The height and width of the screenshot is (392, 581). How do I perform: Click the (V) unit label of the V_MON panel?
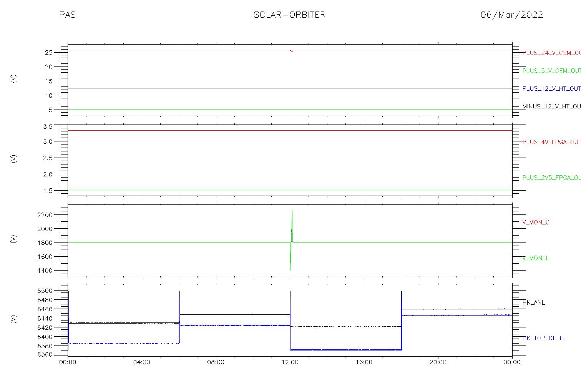point(14,239)
